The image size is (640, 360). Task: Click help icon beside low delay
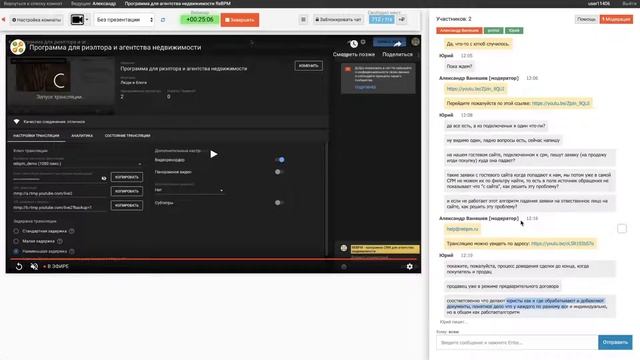click(x=60, y=241)
